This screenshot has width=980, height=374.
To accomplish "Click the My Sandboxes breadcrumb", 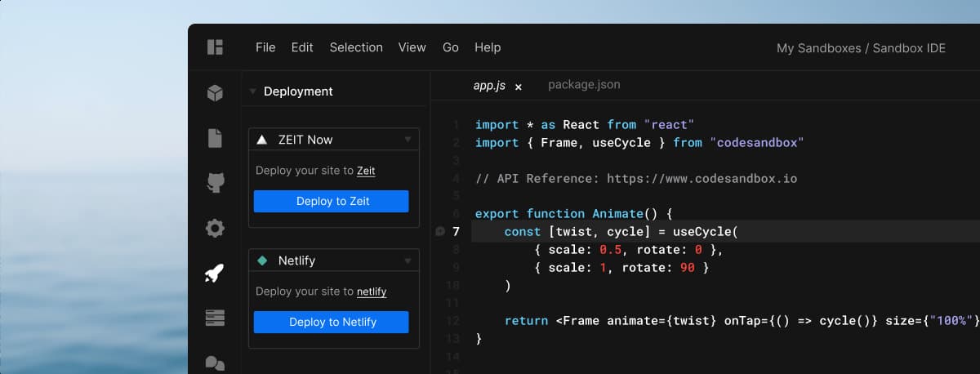I will 818,48.
